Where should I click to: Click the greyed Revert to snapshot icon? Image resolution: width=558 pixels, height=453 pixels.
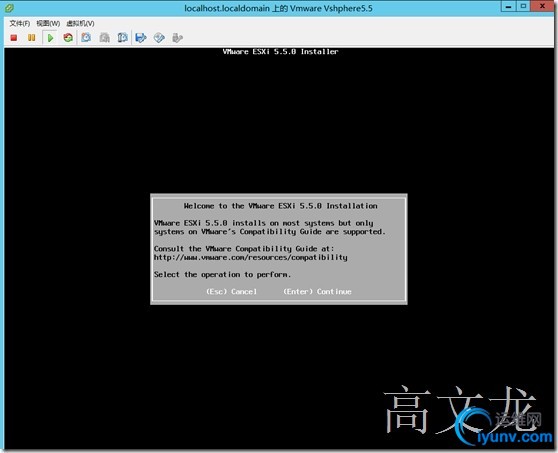tap(104, 38)
